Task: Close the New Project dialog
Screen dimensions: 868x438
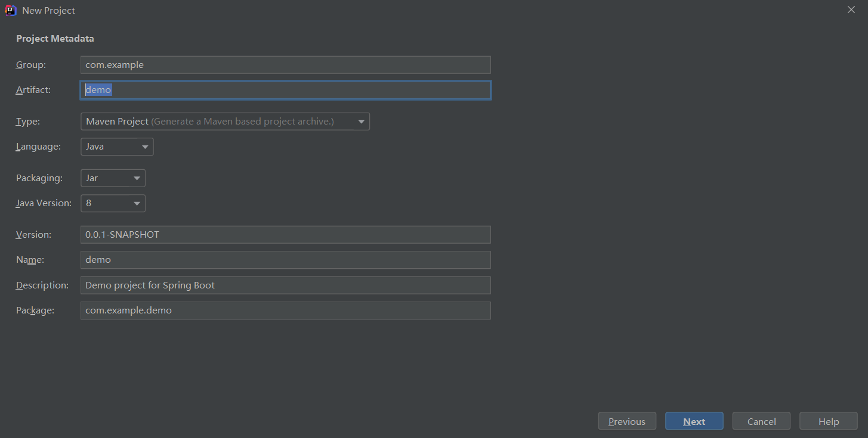Action: click(x=851, y=10)
